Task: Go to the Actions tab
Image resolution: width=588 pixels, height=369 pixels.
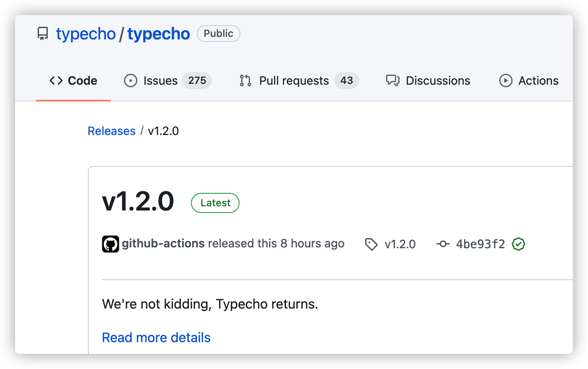Action: 529,81
